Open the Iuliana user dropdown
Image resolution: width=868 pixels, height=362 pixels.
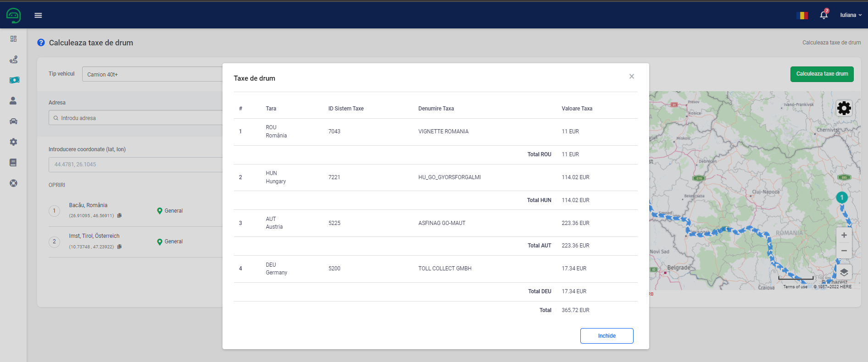[851, 15]
